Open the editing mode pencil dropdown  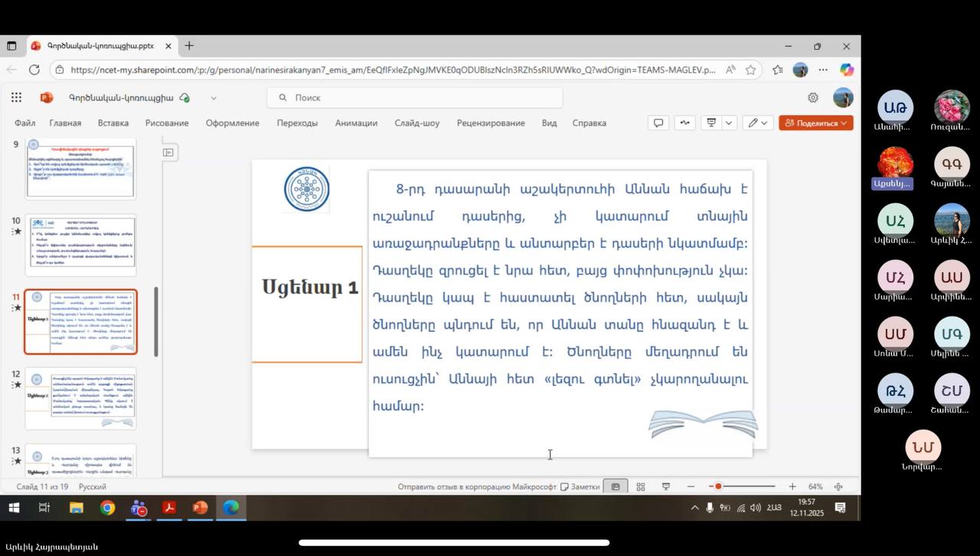[759, 123]
